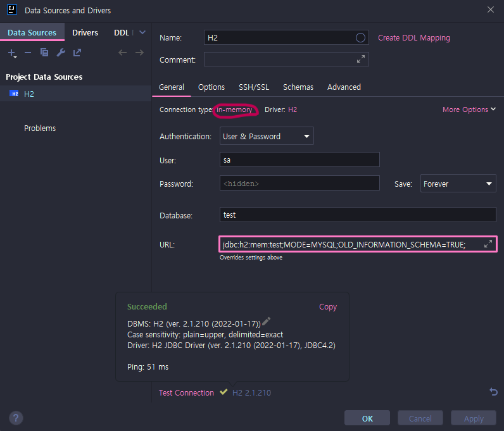Go back with left arrow
Screen dimensions: 504x431
click(122, 53)
